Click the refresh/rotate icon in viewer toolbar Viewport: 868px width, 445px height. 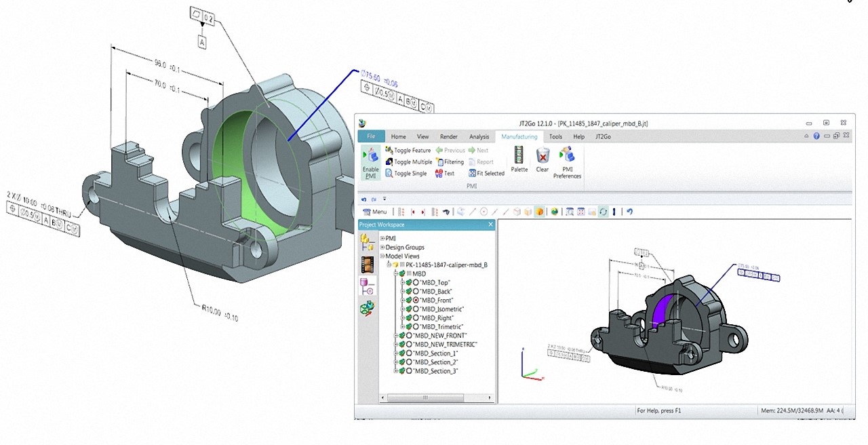coord(603,212)
